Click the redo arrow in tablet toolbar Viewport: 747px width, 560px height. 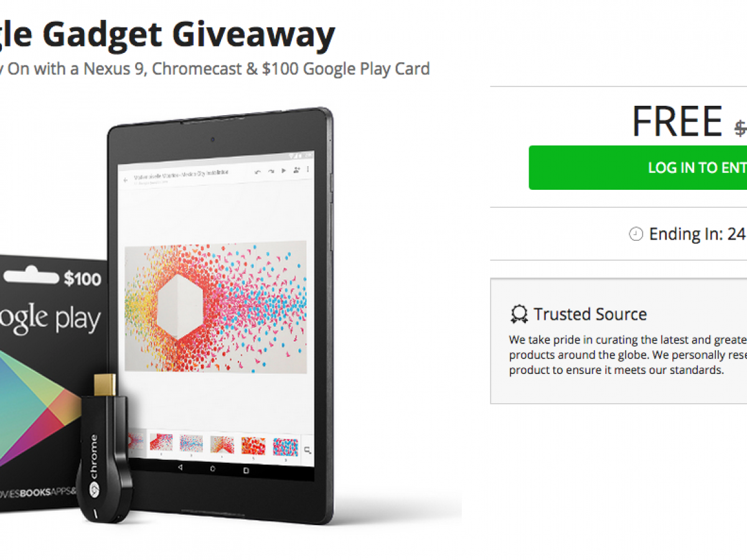(271, 171)
